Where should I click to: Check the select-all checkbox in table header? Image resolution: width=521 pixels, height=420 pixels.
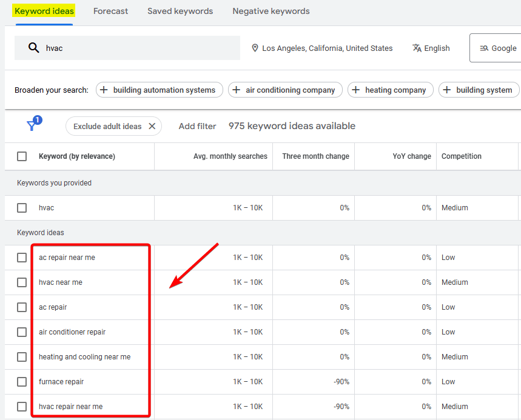pyautogui.click(x=22, y=156)
